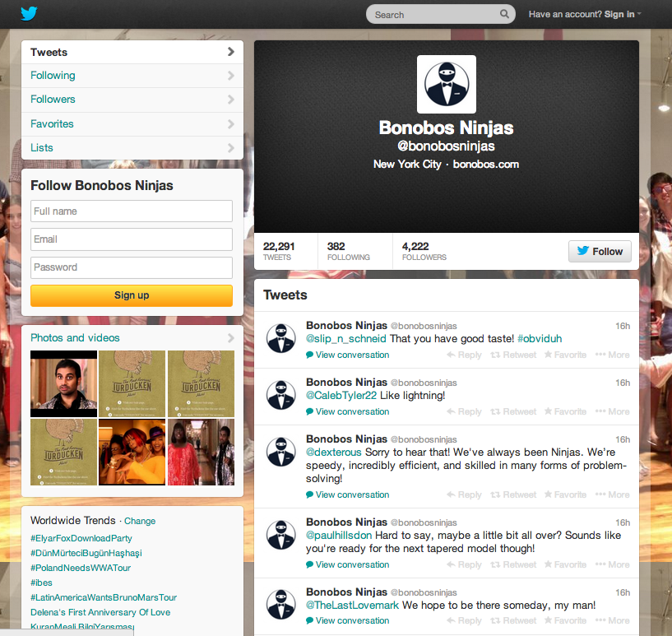Click avatar beside the @dexterous tweet
The height and width of the screenshot is (636, 672).
pos(281,452)
